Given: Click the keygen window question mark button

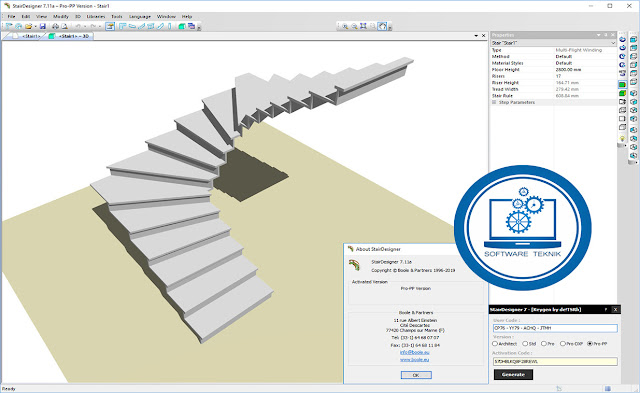Looking at the screenshot, I should (605, 310).
